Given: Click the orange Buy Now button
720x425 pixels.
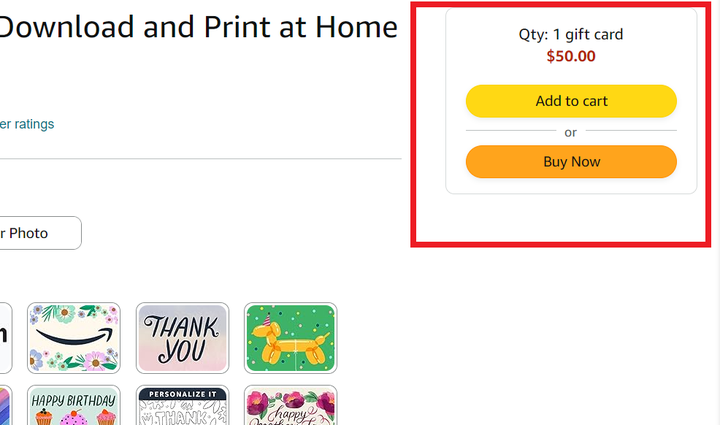Looking at the screenshot, I should coord(571,162).
